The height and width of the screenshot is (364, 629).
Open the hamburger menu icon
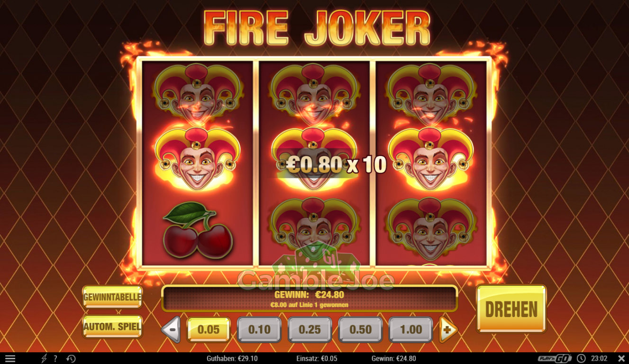tap(10, 359)
